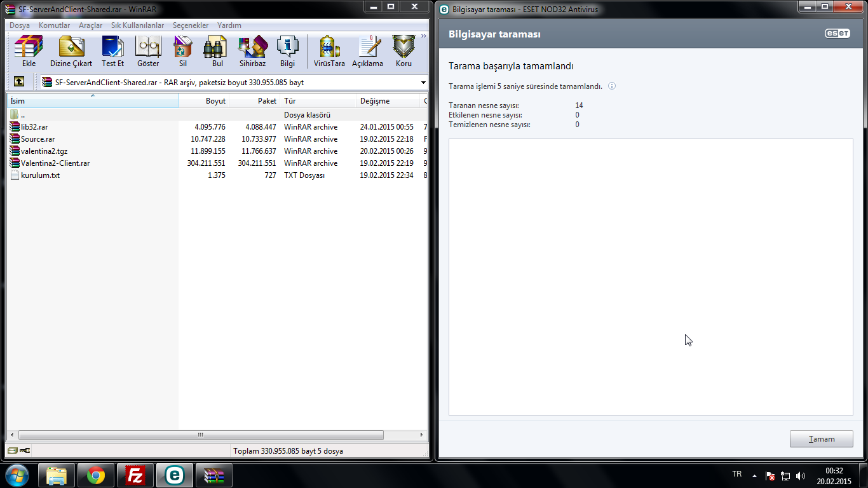The width and height of the screenshot is (868, 488).
Task: Click the "TXT Dosyası" type cell
Action: coord(304,175)
